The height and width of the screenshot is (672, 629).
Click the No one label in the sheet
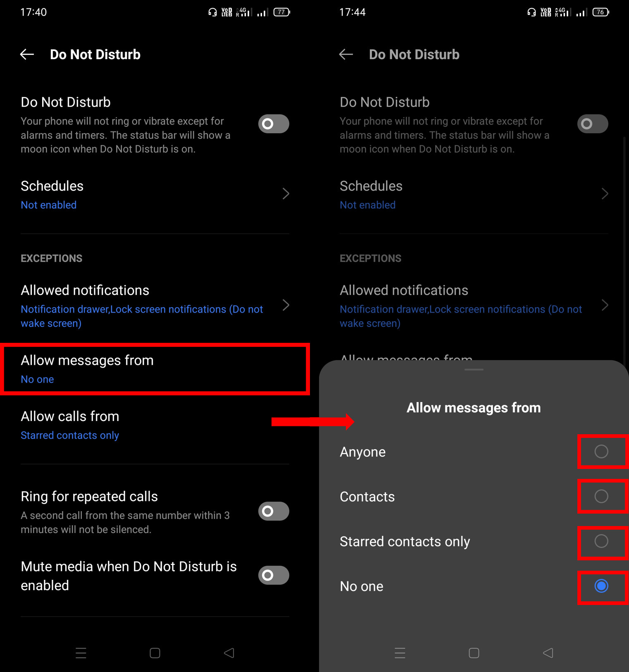coord(362,586)
